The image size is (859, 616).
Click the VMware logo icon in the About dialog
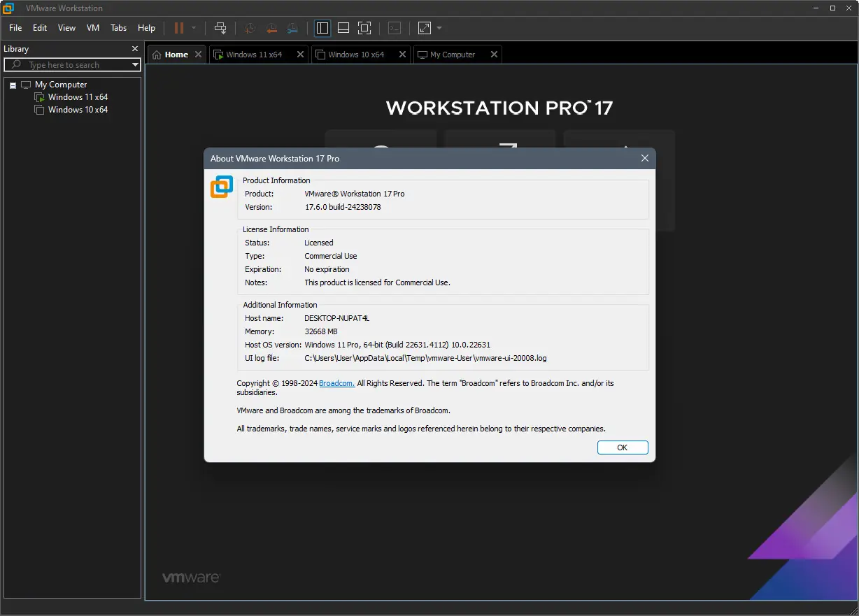222,187
